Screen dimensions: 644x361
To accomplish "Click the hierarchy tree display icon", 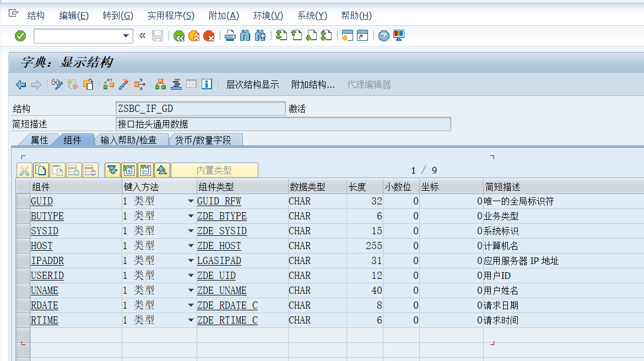I will [x=161, y=85].
